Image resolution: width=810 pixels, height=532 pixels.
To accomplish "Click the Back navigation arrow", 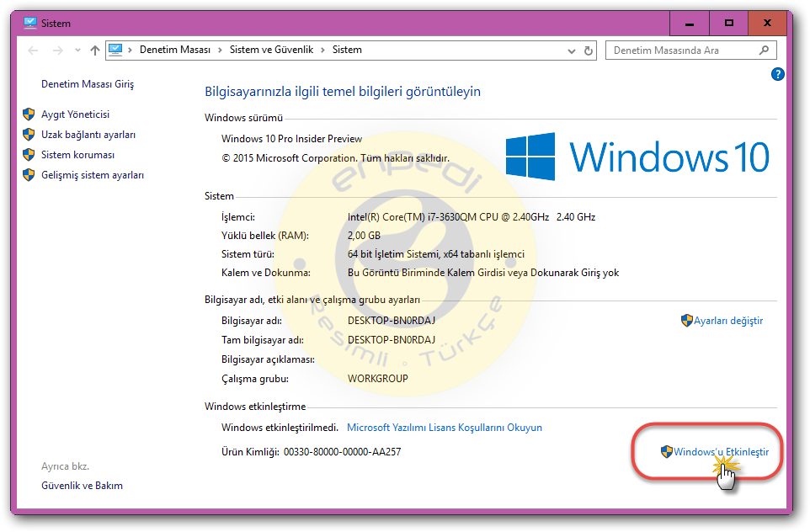I will [33, 51].
